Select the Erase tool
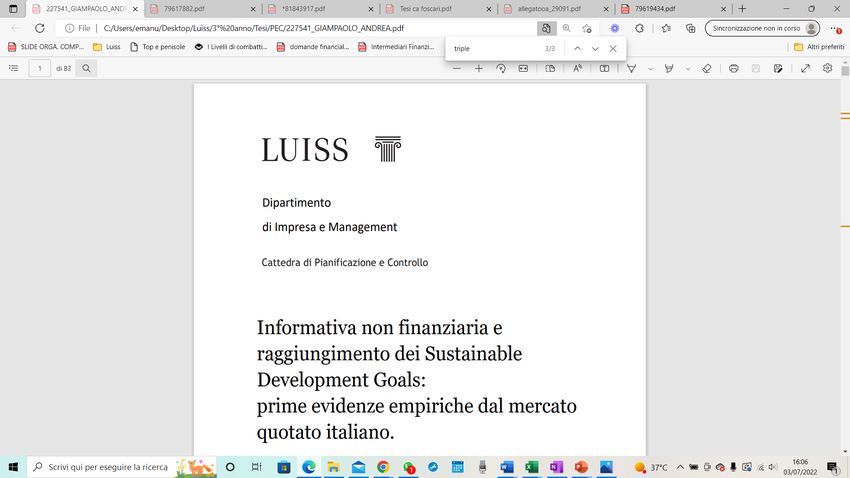Image resolution: width=850 pixels, height=478 pixels. pyautogui.click(x=706, y=68)
